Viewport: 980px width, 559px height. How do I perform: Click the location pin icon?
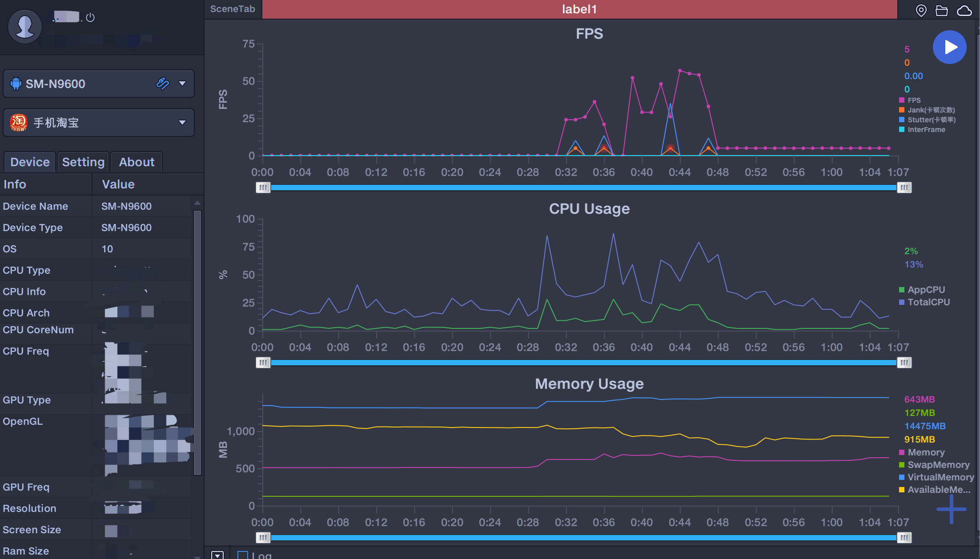pyautogui.click(x=921, y=10)
